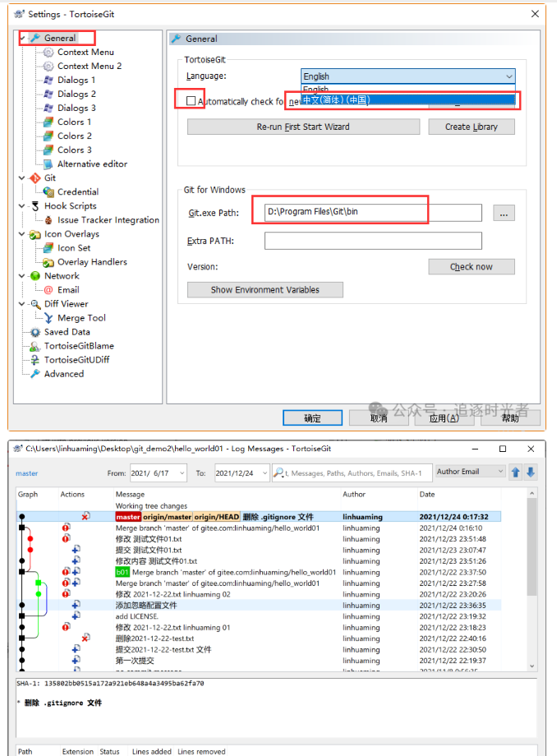
Task: Click the Advanced wrench icon
Action: (x=35, y=374)
